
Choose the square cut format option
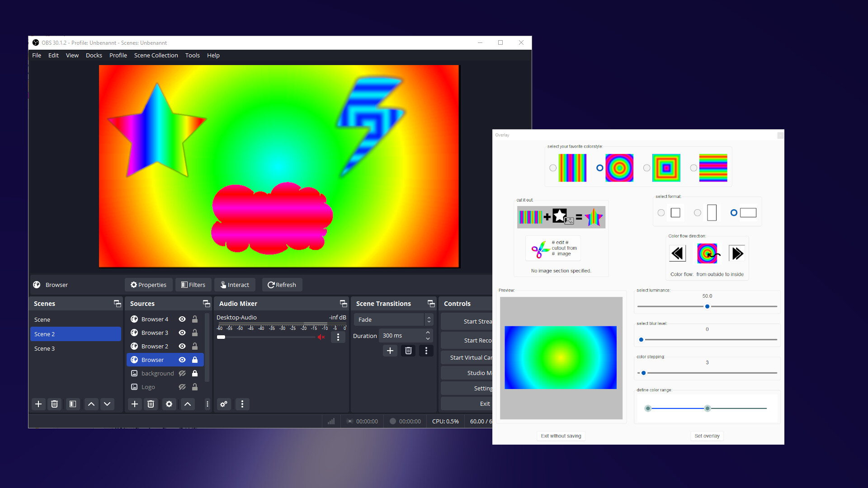click(661, 212)
